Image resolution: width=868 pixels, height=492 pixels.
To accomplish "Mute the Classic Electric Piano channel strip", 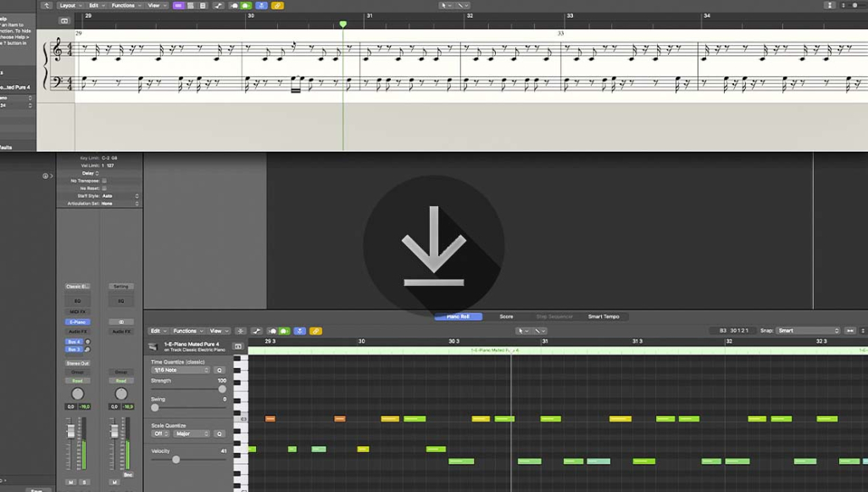I will pyautogui.click(x=71, y=482).
